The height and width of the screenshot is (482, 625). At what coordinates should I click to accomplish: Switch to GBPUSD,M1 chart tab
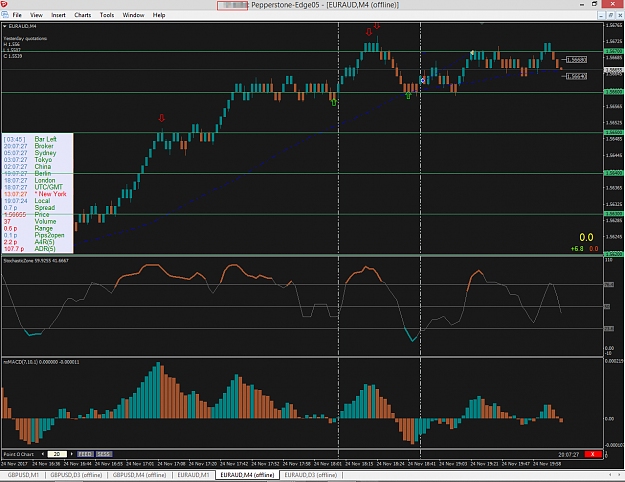pos(23,475)
